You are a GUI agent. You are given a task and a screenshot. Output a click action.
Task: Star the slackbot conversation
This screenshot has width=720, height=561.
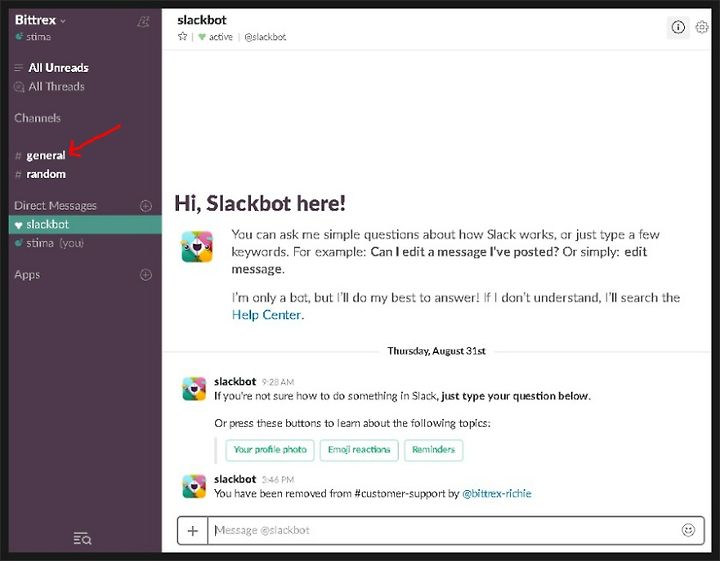point(182,37)
